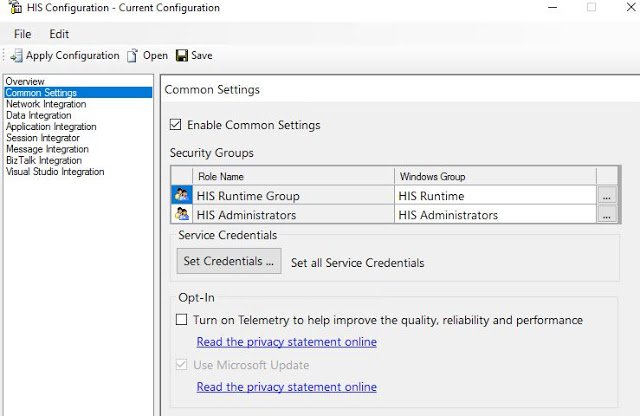Browse Windows group for HIS Runtime row
The height and width of the screenshot is (416, 640).
(x=607, y=196)
